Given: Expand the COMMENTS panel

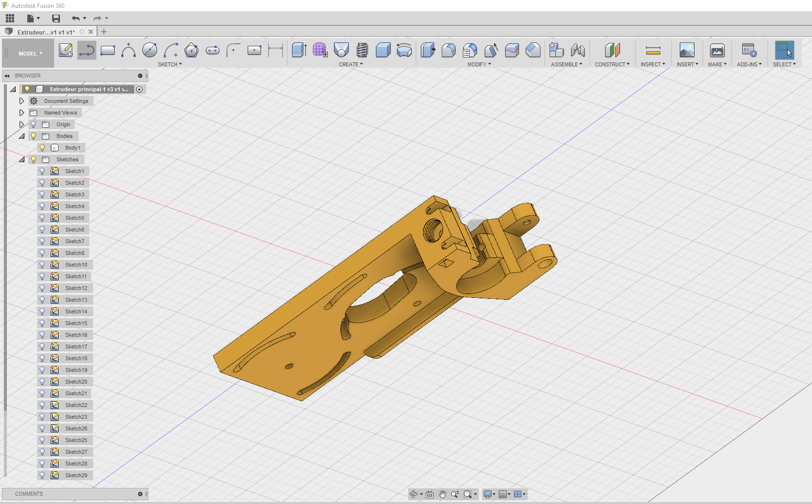Looking at the screenshot, I should pos(140,494).
